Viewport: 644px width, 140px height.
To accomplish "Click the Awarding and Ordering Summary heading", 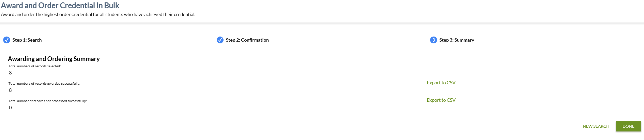I will [54, 59].
